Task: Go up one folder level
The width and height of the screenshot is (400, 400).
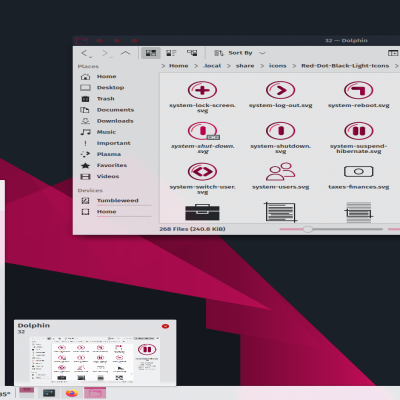Action: point(125,53)
